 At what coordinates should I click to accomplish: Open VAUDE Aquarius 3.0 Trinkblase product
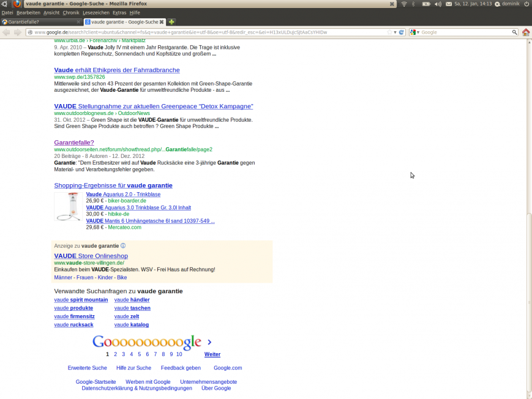138,207
